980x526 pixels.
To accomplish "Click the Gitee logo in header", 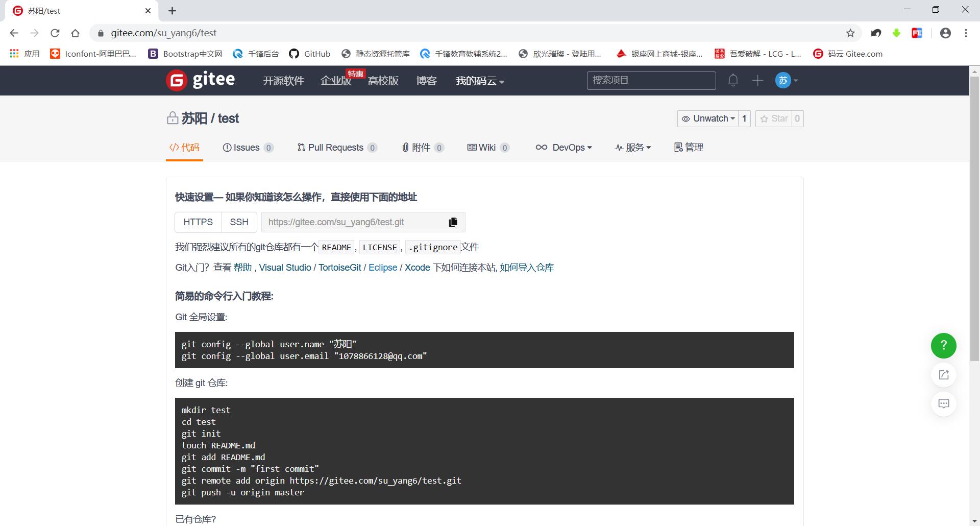I will pos(201,80).
